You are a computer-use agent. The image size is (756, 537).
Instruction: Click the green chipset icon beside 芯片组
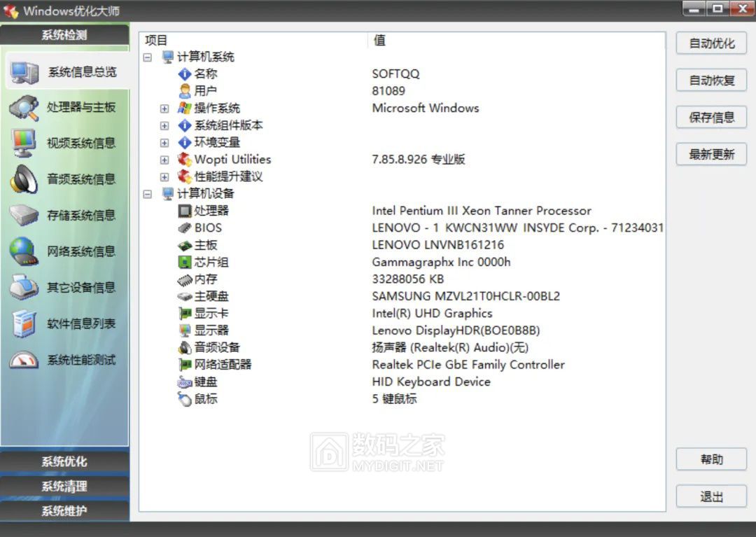[x=185, y=263]
